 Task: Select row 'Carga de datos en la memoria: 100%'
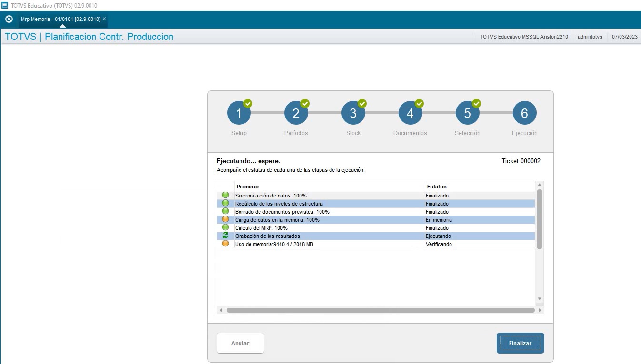[x=376, y=220]
